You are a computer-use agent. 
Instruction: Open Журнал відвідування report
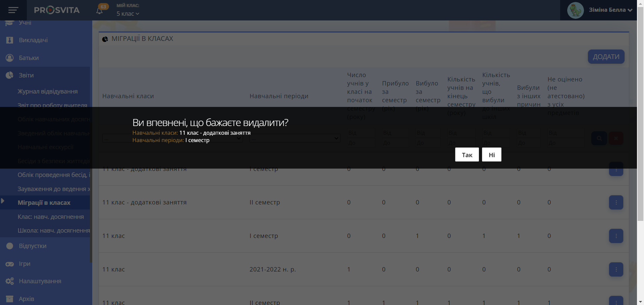pyautogui.click(x=48, y=91)
